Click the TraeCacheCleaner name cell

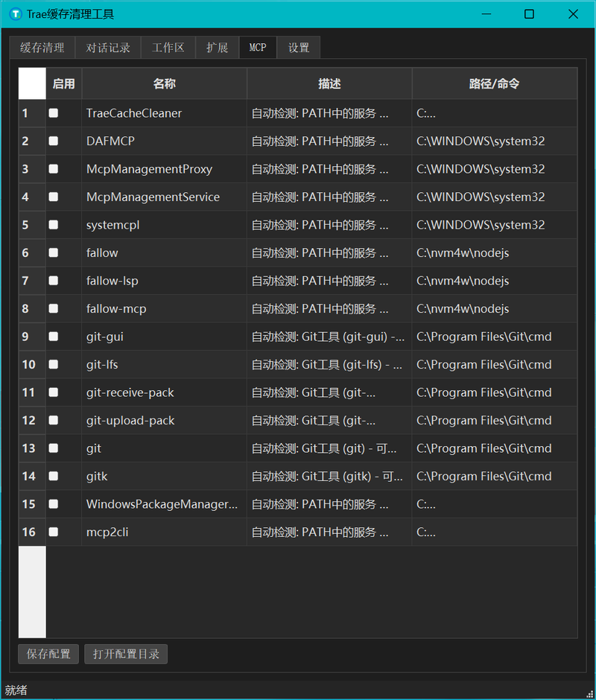pos(165,113)
